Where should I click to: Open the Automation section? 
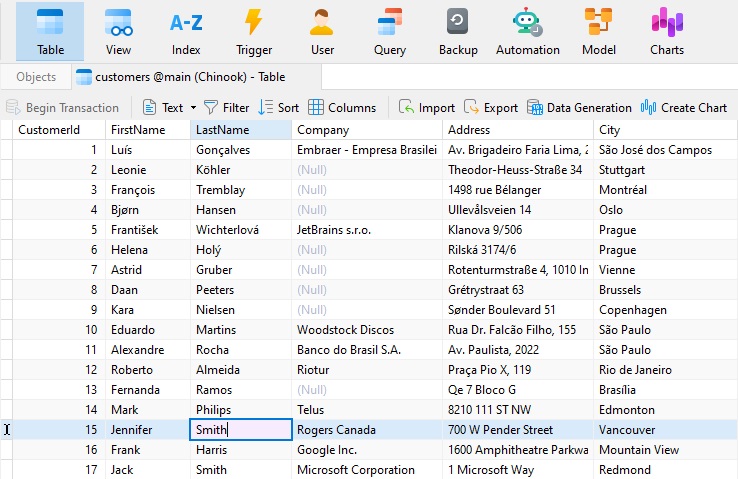(528, 32)
